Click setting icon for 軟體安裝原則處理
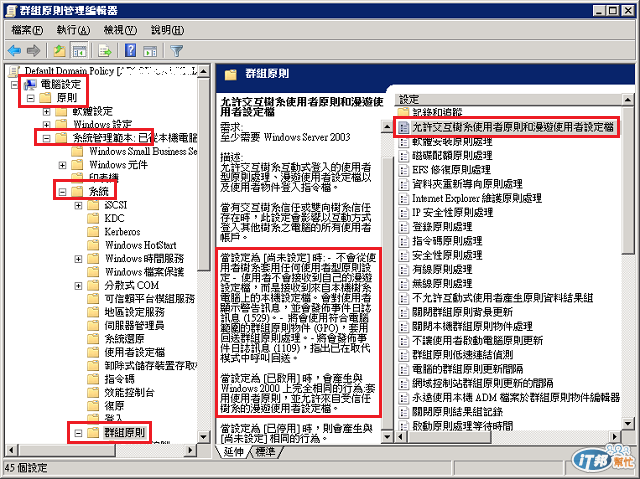The height and width of the screenshot is (479, 640). (x=404, y=142)
